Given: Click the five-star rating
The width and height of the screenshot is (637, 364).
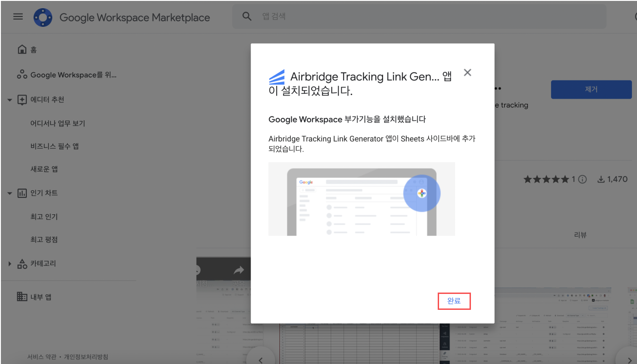Looking at the screenshot, I should (546, 179).
